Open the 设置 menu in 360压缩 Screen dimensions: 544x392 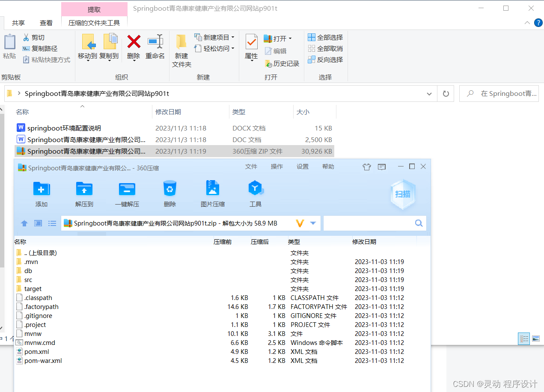click(303, 167)
